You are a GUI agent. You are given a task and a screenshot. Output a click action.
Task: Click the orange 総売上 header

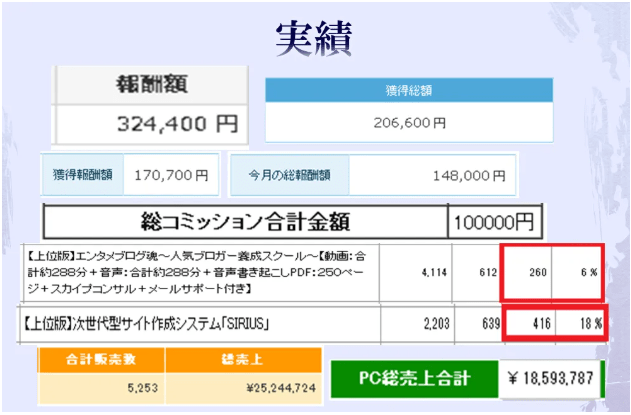click(243, 359)
